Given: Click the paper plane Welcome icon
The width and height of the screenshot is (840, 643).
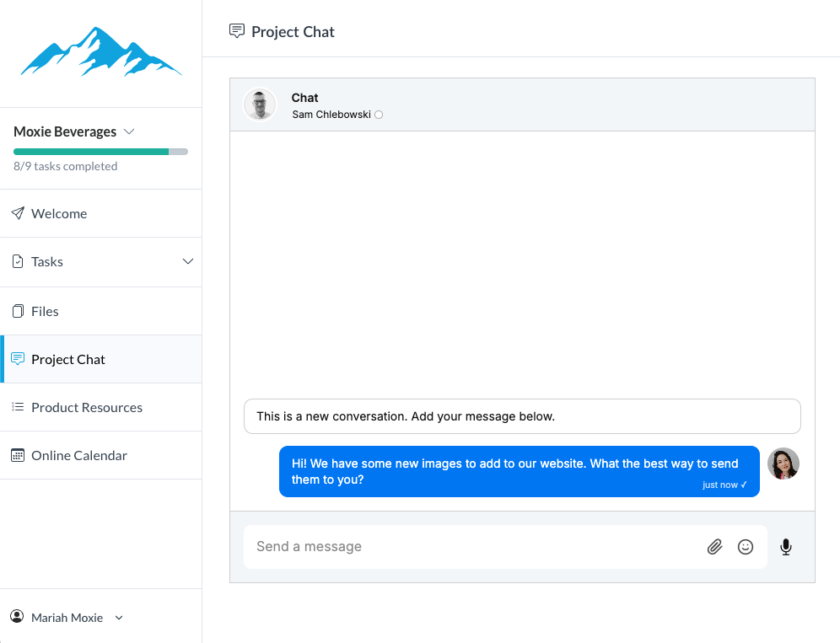Looking at the screenshot, I should [x=18, y=213].
